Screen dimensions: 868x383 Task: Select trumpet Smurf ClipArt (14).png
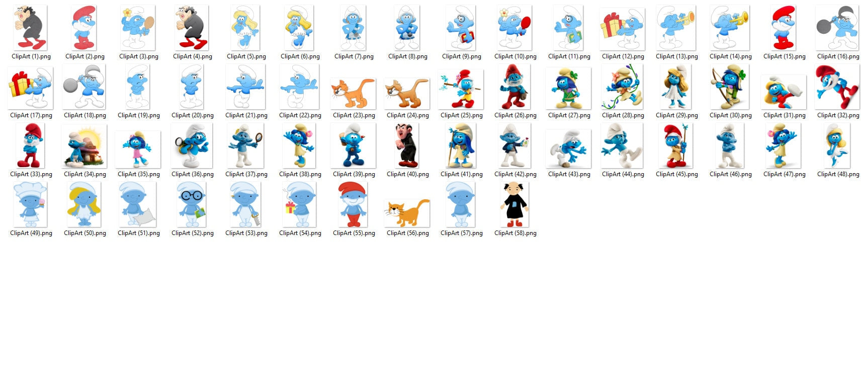[x=730, y=28]
